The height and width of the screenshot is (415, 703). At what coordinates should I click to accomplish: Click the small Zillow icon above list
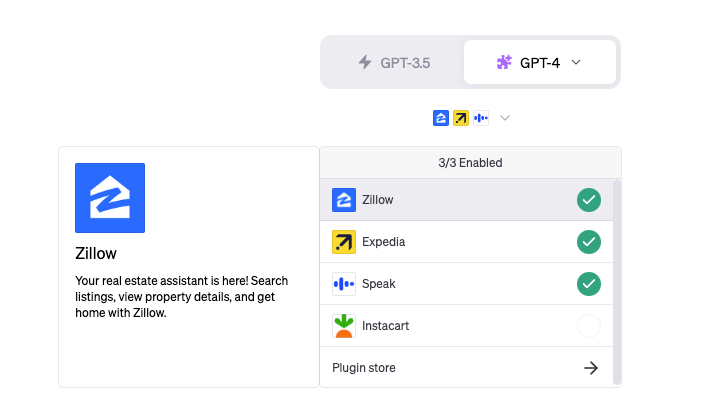click(x=441, y=118)
